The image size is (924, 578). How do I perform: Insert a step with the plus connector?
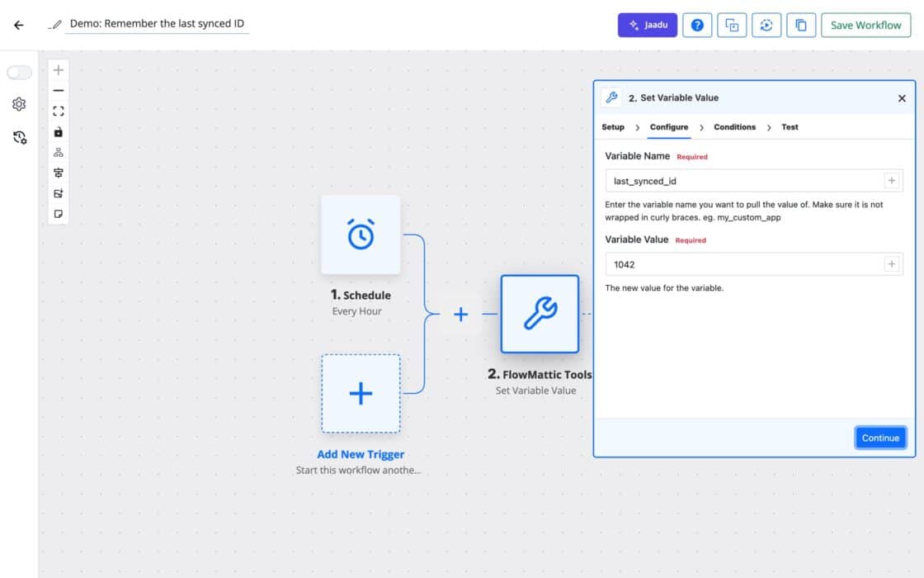tap(461, 314)
